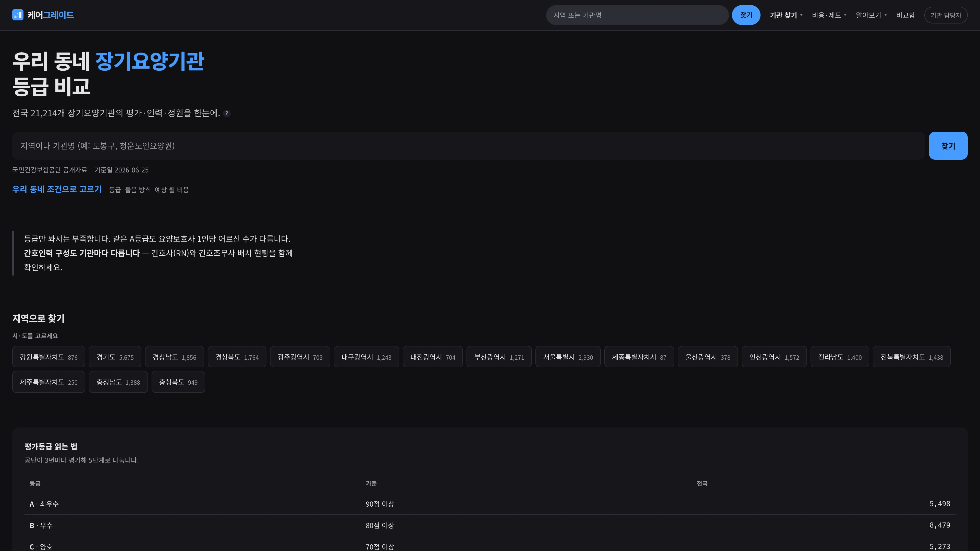The height and width of the screenshot is (551, 980).
Task: Select 강원특별자치도 region chip
Action: (x=49, y=357)
